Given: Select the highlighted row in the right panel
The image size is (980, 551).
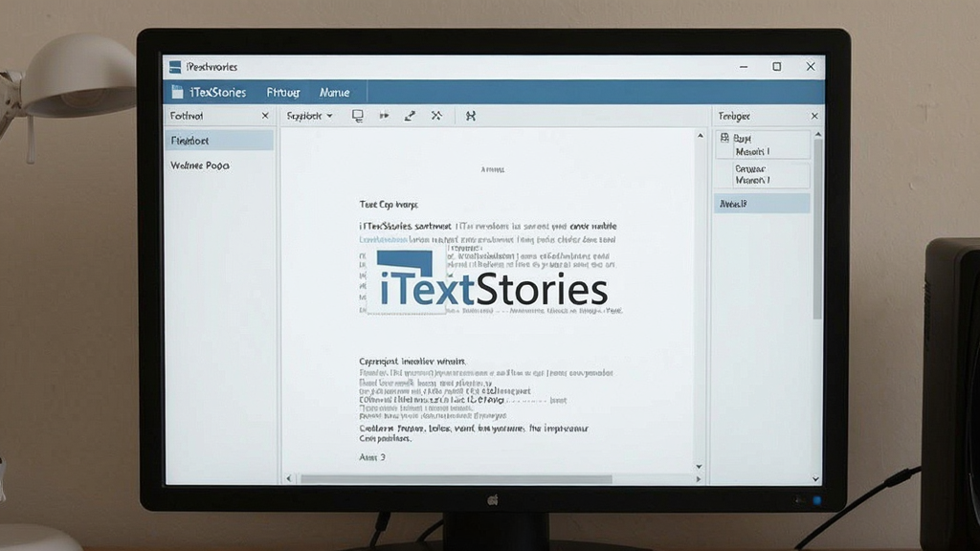Looking at the screenshot, I should [x=763, y=204].
